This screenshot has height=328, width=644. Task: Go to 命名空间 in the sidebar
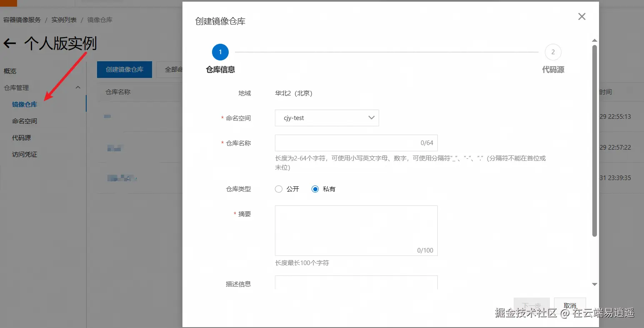tap(25, 121)
